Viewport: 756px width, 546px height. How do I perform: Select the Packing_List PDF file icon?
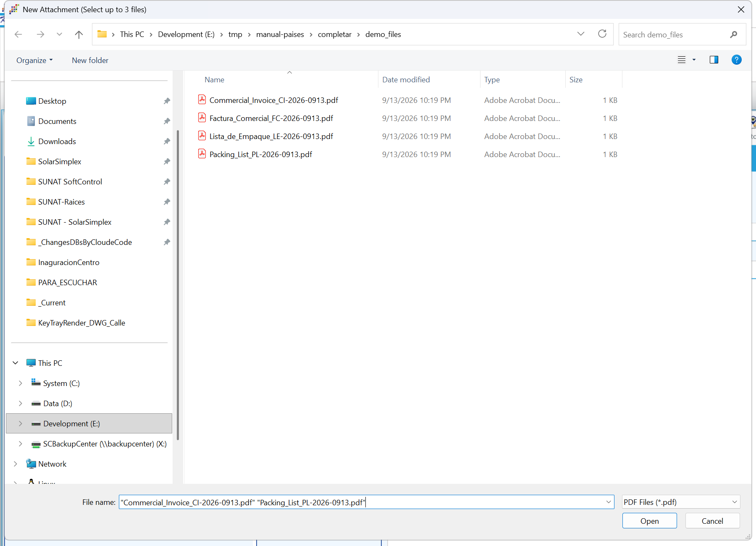(x=202, y=154)
